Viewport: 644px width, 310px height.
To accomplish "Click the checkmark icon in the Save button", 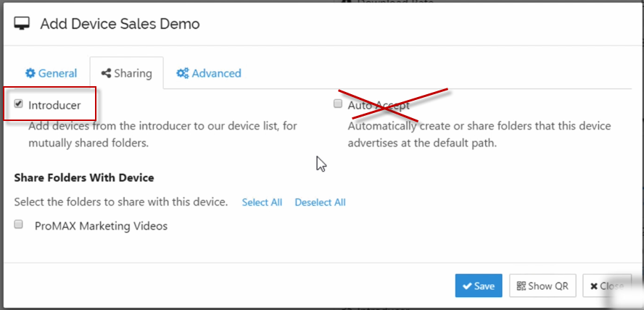I will point(467,286).
